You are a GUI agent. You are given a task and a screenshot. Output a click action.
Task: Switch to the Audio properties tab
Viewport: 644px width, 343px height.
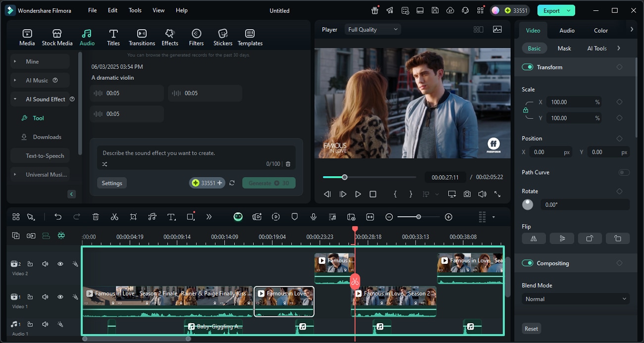[567, 30]
